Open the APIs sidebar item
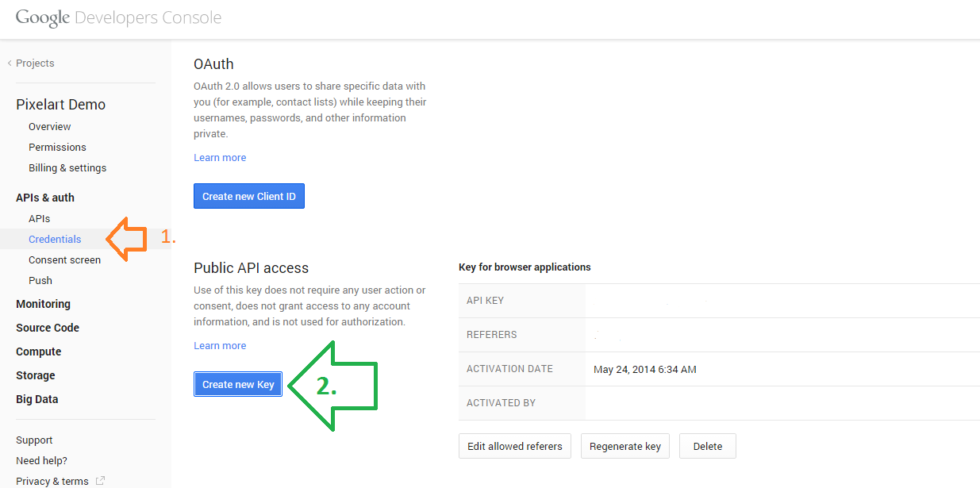The height and width of the screenshot is (488, 980). [40, 218]
